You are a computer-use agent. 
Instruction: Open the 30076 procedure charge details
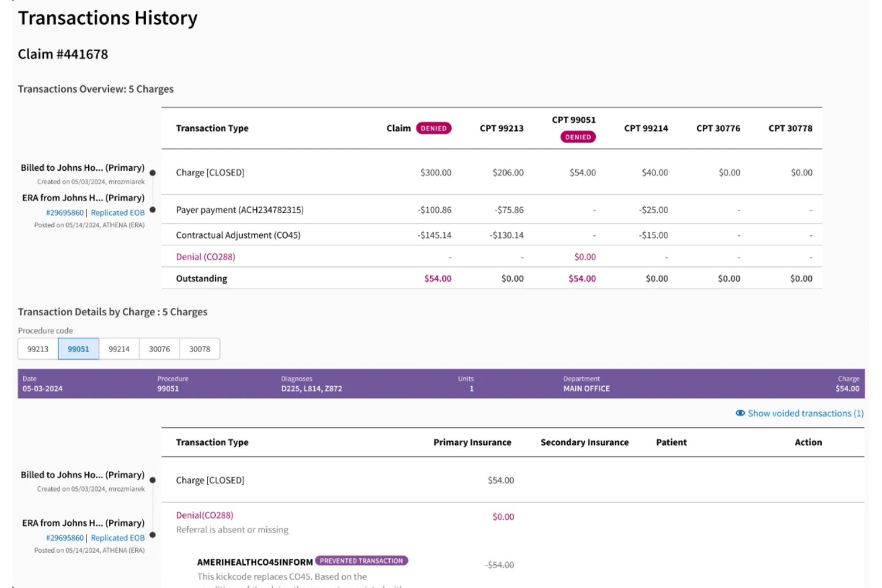[159, 349]
